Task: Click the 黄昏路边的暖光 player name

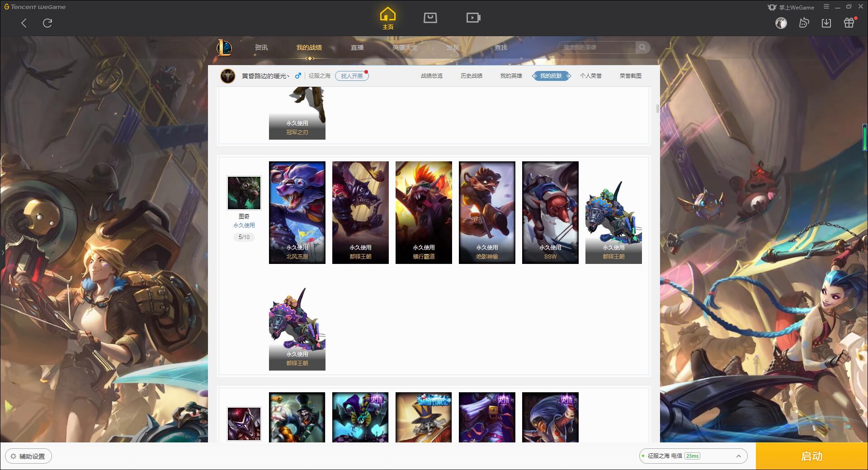Action: tap(265, 76)
